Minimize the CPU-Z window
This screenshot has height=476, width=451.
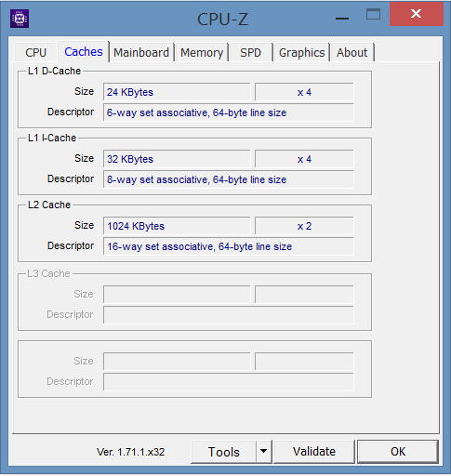pyautogui.click(x=342, y=19)
